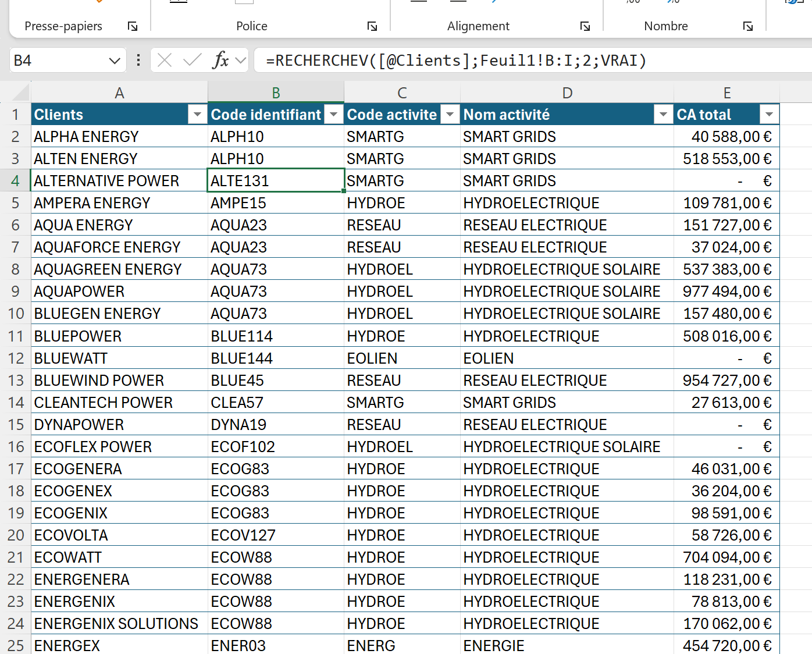Click the Insert Function fx icon
This screenshot has height=654, width=812.
click(220, 60)
